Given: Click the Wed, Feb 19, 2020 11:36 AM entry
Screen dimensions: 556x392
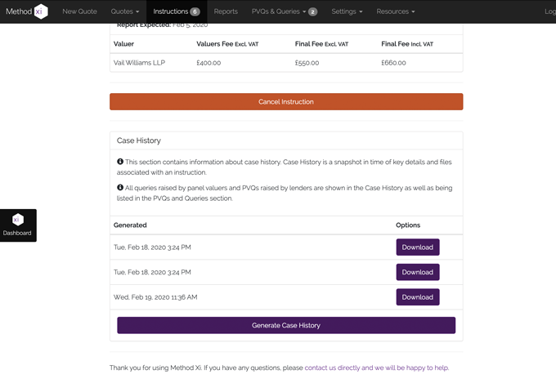Looking at the screenshot, I should pyautogui.click(x=155, y=297).
